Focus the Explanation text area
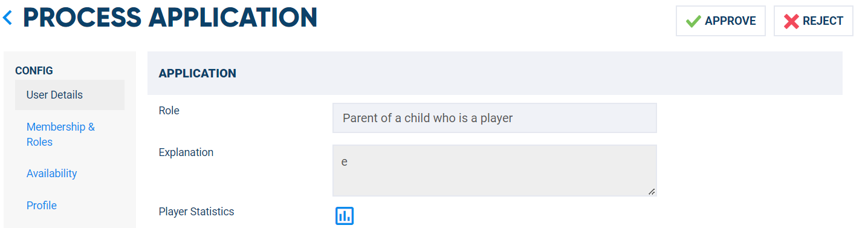Screen dimensions: 868x228 pyautogui.click(x=494, y=171)
